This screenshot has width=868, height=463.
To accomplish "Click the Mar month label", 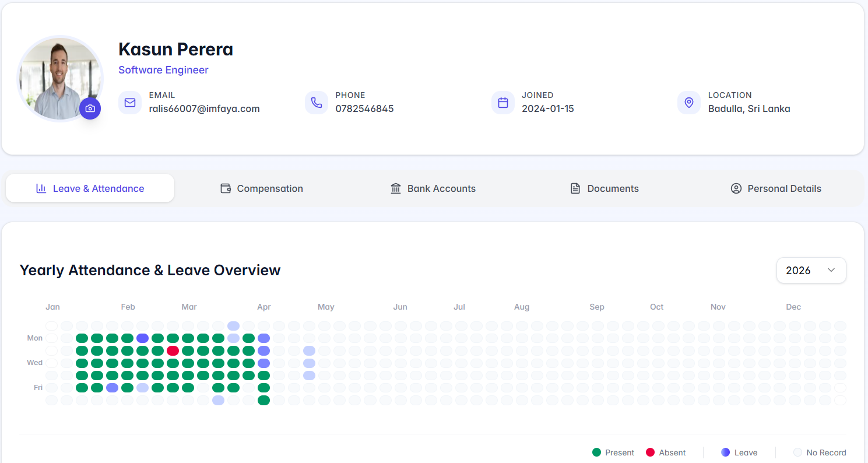I will click(x=189, y=307).
